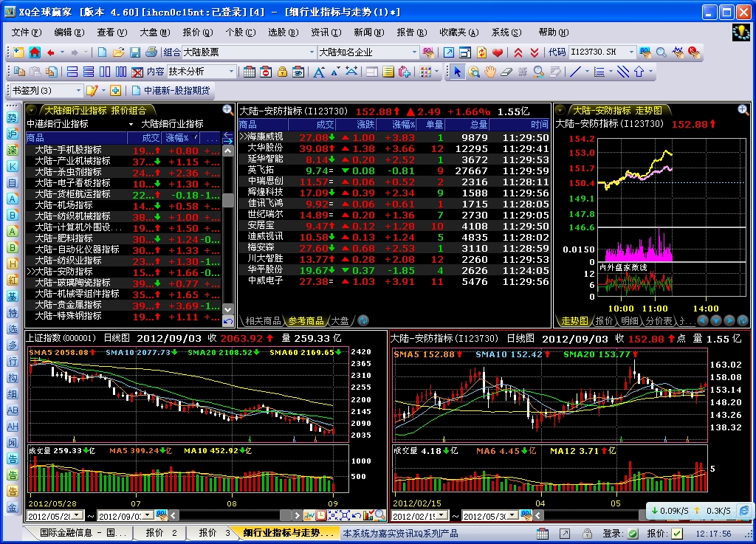Image resolution: width=756 pixels, height=544 pixels.
Task: Click the padlock icon in second toolbar
Action: coord(282,72)
